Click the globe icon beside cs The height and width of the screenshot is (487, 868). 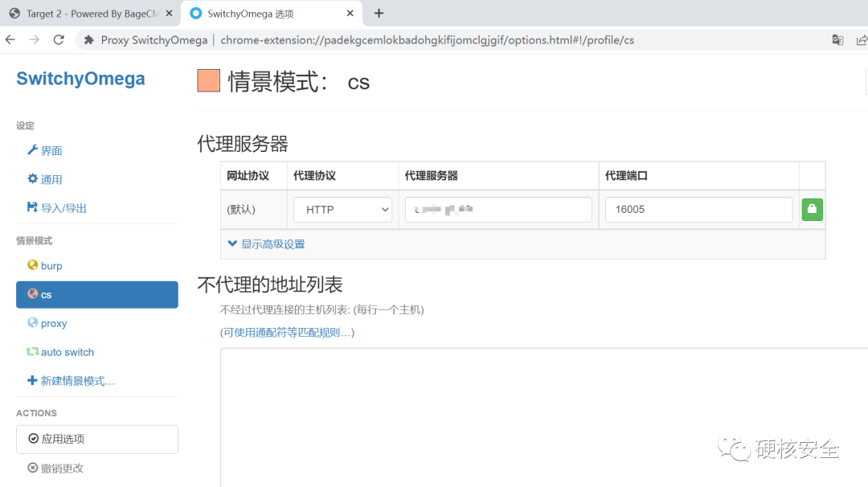33,294
